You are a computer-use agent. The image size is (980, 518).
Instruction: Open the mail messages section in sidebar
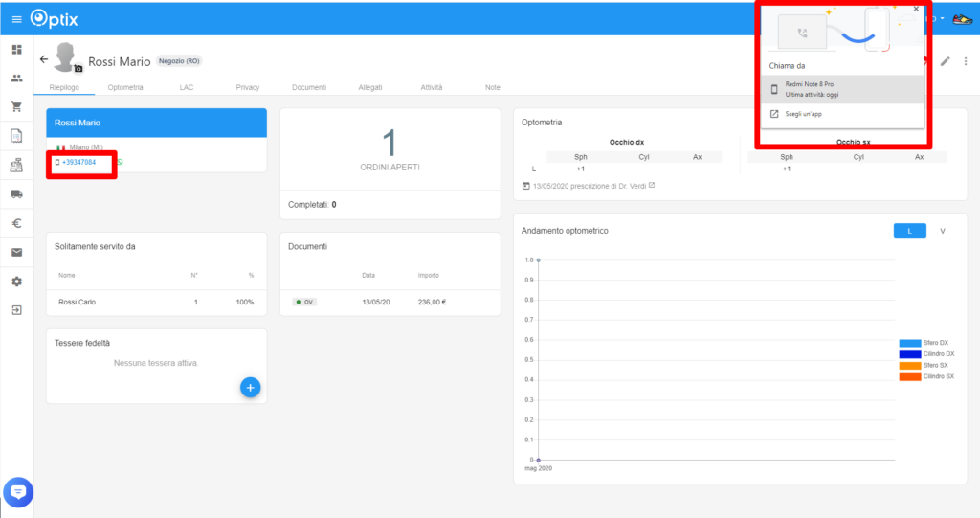point(16,253)
